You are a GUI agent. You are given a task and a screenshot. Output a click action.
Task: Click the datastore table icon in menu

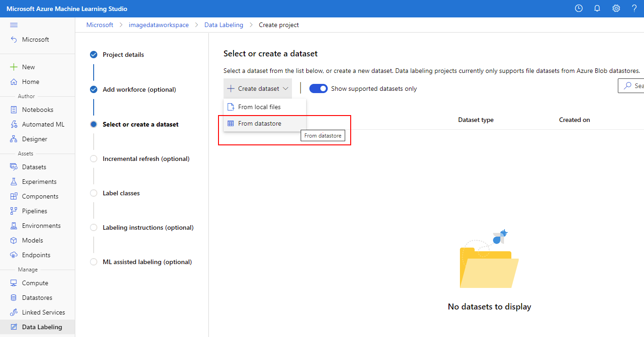pyautogui.click(x=231, y=123)
